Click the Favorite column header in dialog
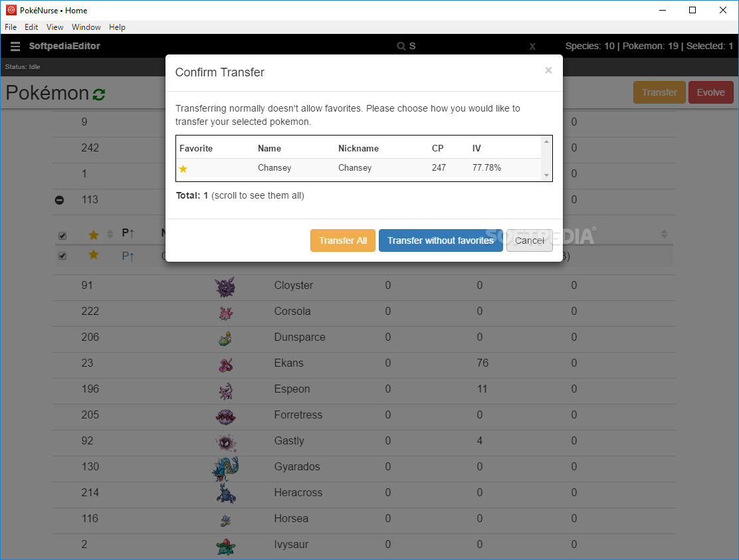 coord(196,148)
